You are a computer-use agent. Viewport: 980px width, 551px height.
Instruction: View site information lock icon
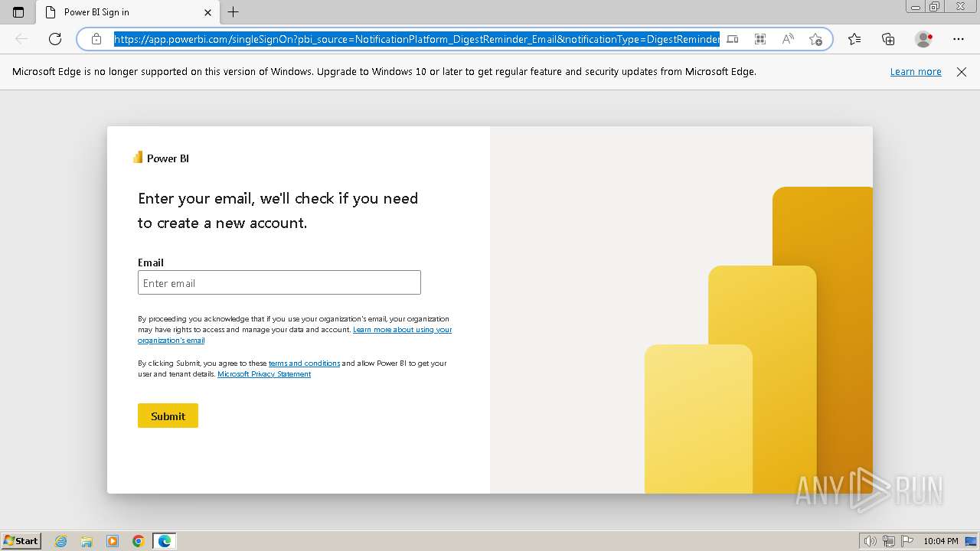(96, 39)
